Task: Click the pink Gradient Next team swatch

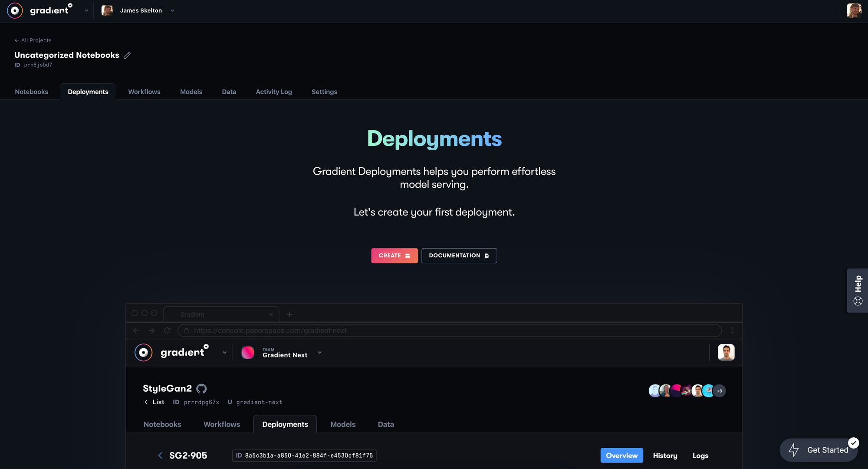Action: click(248, 353)
